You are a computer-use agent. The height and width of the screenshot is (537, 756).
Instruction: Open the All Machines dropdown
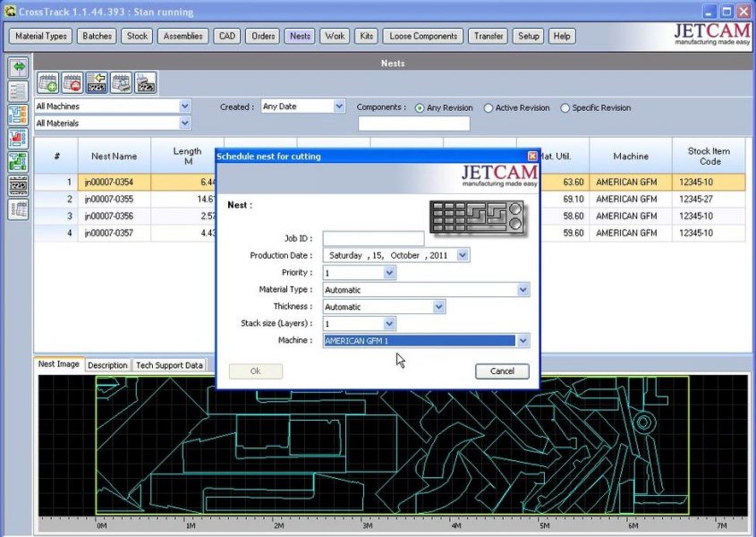(184, 107)
